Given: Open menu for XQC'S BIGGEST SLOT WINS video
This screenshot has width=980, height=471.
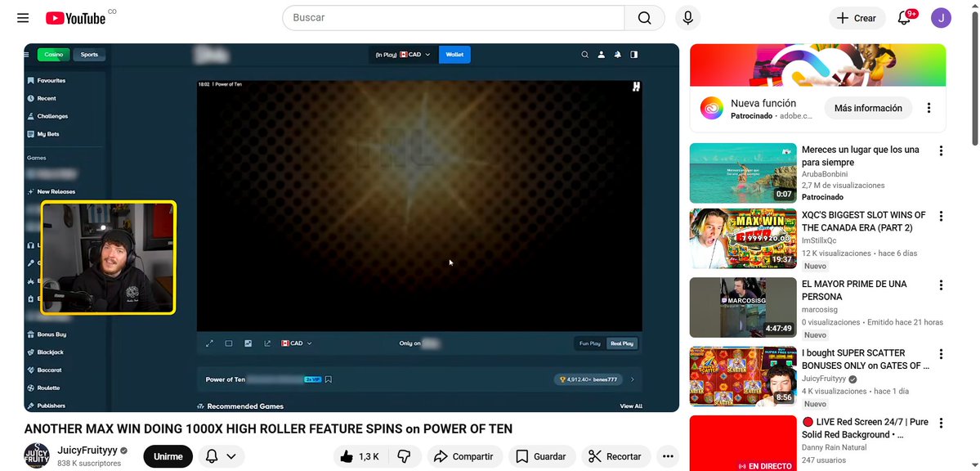Looking at the screenshot, I should coord(941,216).
